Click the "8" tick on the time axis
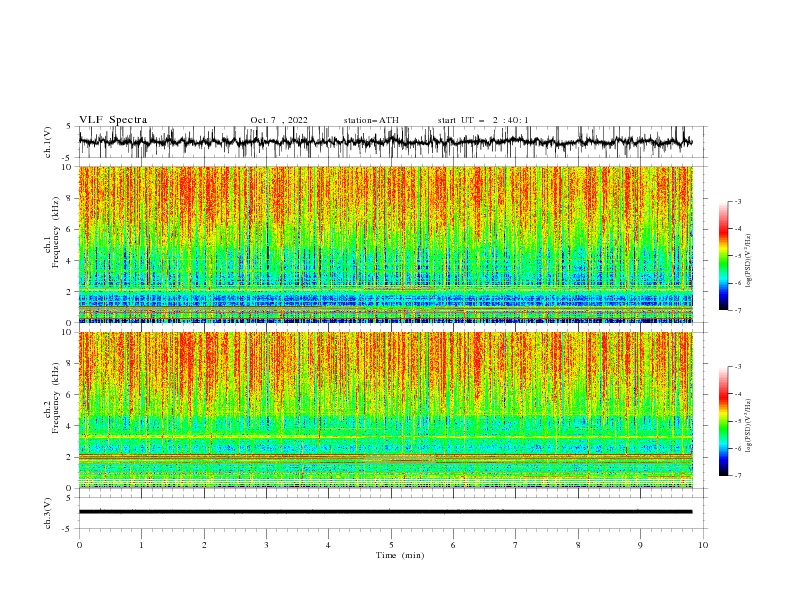 click(x=578, y=545)
